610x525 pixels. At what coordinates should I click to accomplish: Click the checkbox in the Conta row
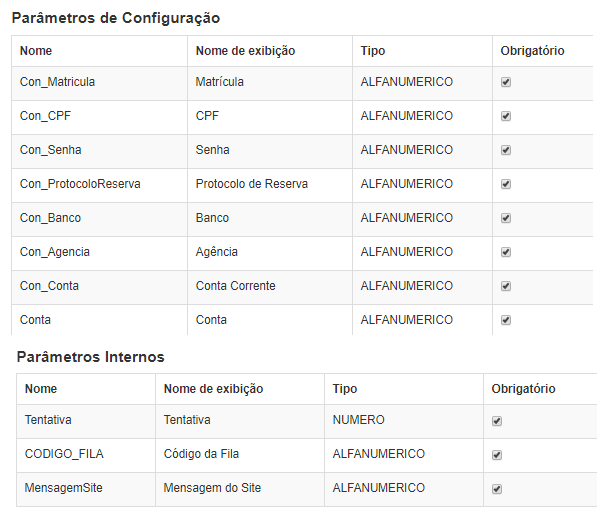(x=506, y=320)
